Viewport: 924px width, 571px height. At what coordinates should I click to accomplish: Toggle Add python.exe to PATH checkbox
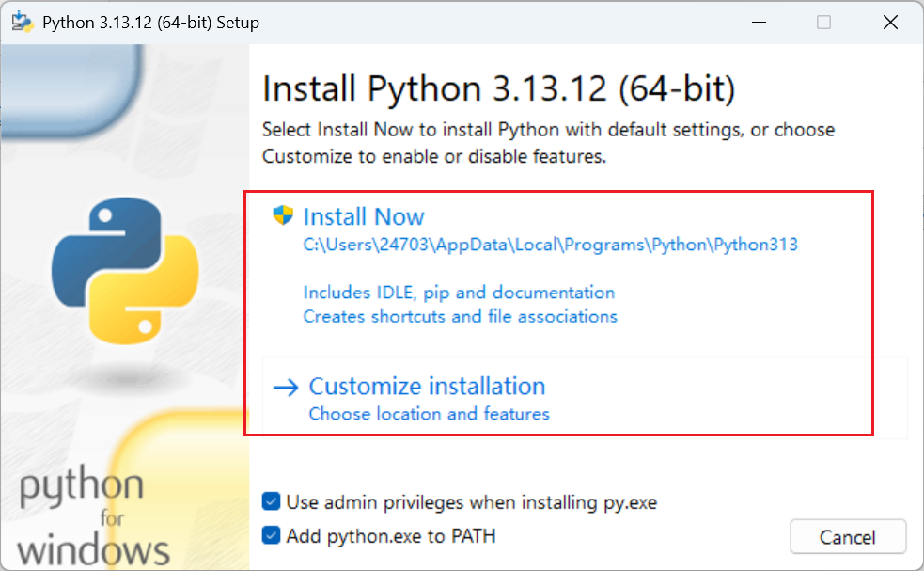(x=271, y=535)
